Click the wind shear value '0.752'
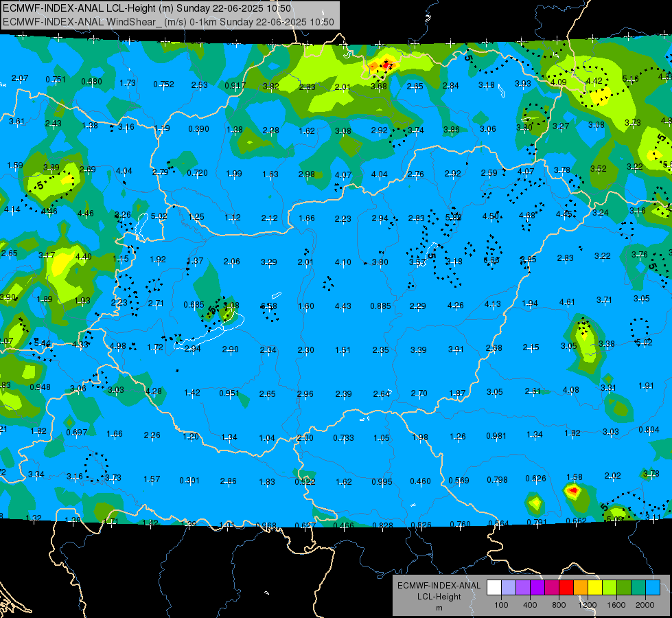This screenshot has width=672, height=618. point(164,84)
